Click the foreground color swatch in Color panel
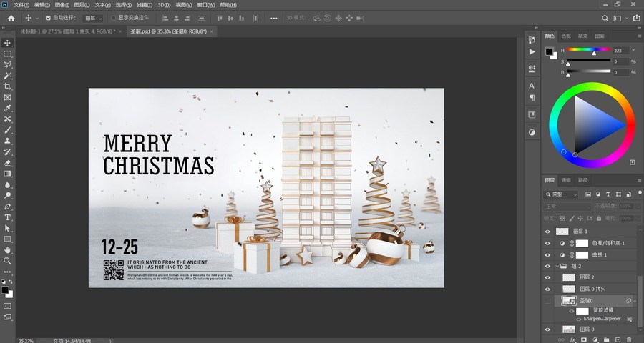Image resolution: width=644 pixels, height=343 pixels. click(549, 51)
